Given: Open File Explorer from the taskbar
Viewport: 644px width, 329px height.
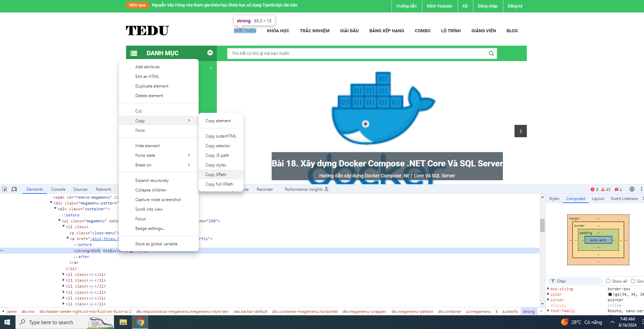Looking at the screenshot, I should click(123, 322).
